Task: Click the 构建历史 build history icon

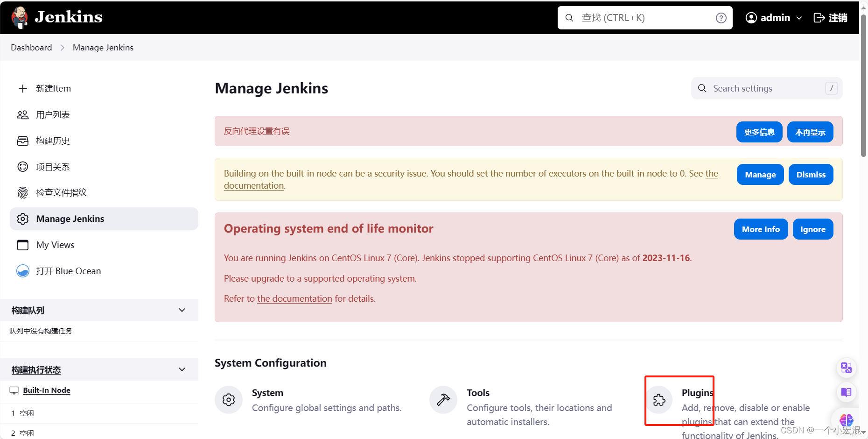Action: [x=22, y=141]
